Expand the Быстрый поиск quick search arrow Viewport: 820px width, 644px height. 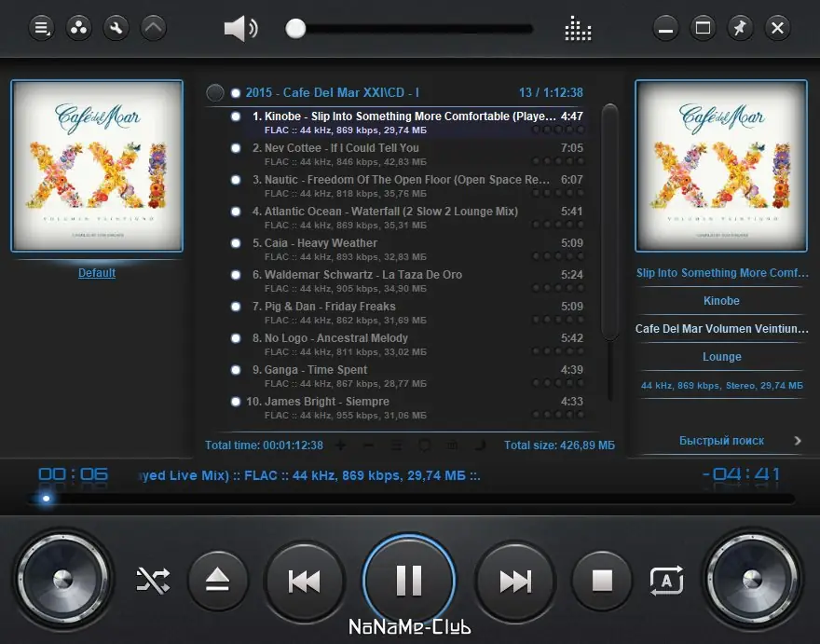point(798,441)
